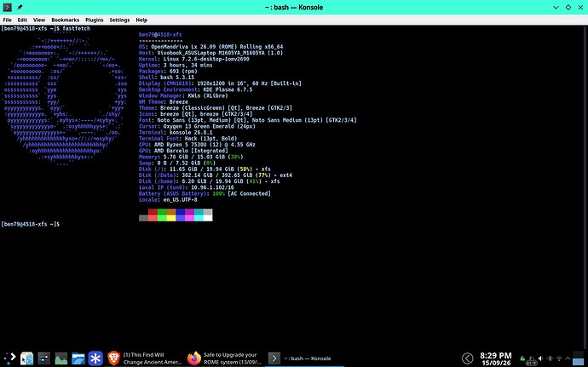The image size is (588, 367).
Task: Click the 'Swap: 0 B / 7.52 GiB' line
Action: point(177,163)
